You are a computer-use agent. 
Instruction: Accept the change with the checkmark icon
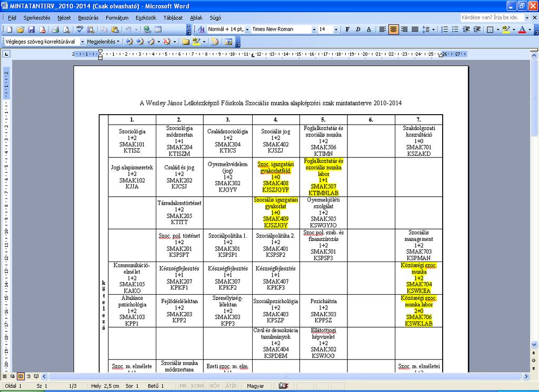tap(151, 42)
